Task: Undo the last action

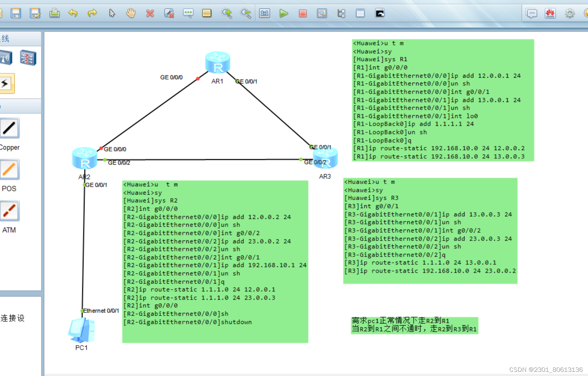Action: pyautogui.click(x=73, y=13)
